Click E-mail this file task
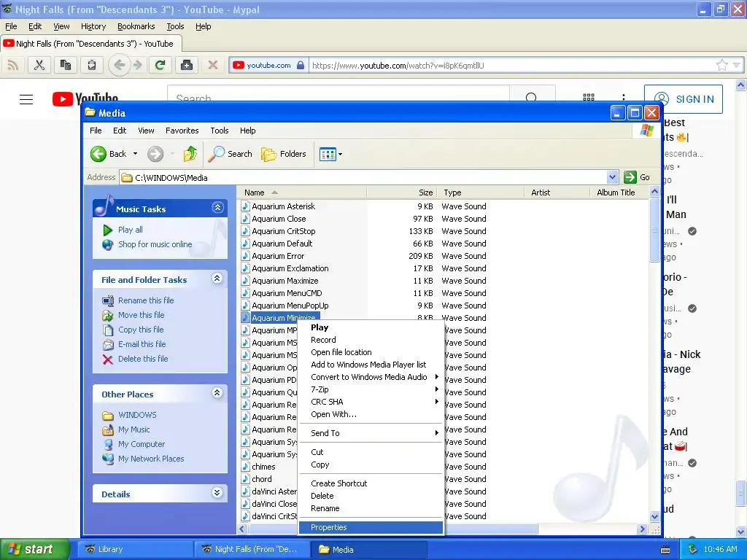The height and width of the screenshot is (560, 747). pos(142,344)
